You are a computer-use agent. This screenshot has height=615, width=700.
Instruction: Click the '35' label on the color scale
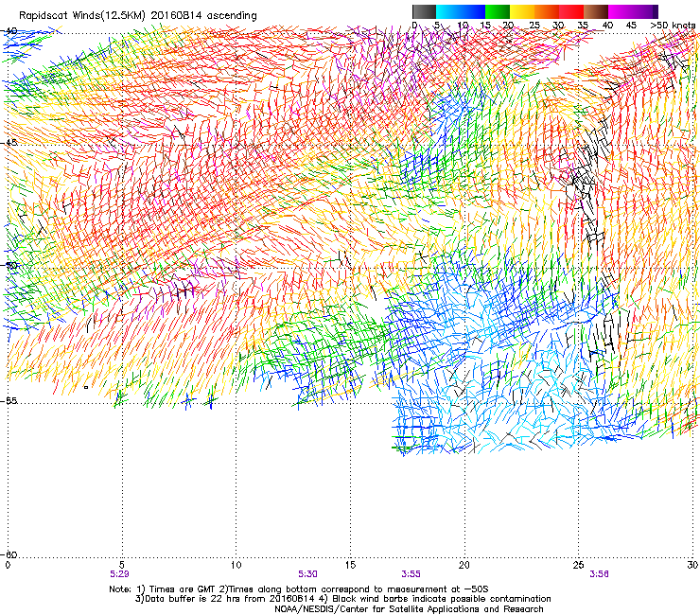click(x=583, y=26)
